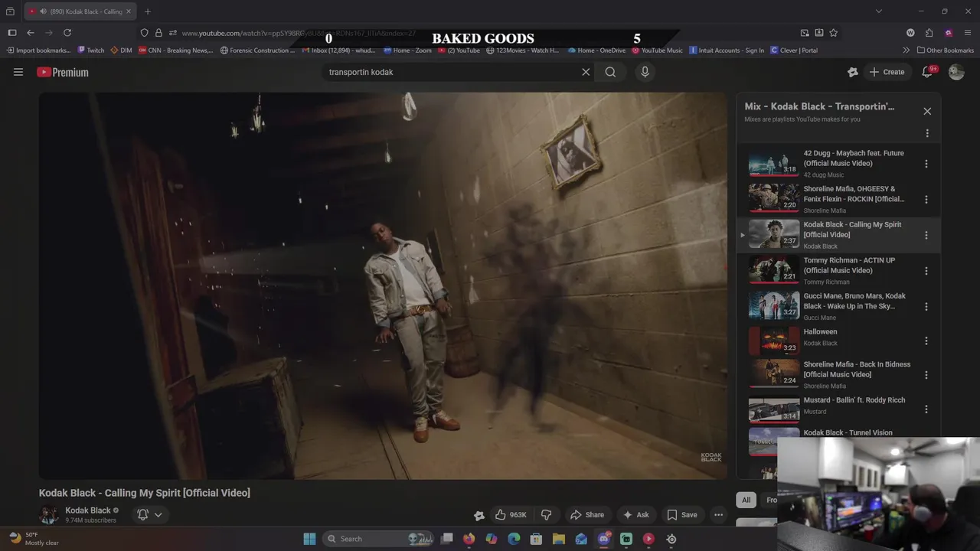The width and height of the screenshot is (980, 551).
Task: Open options for Tommy Richman ACTIN UP
Action: click(x=926, y=271)
